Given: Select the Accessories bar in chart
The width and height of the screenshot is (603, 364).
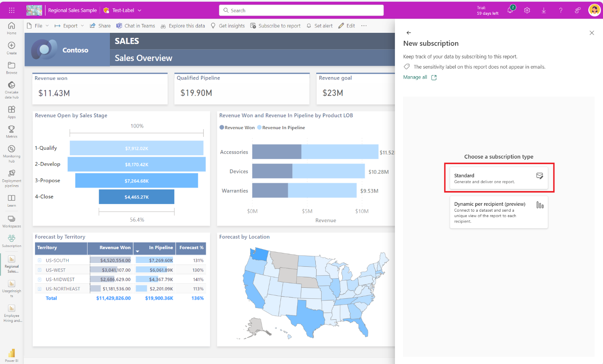Looking at the screenshot, I should tap(315, 152).
